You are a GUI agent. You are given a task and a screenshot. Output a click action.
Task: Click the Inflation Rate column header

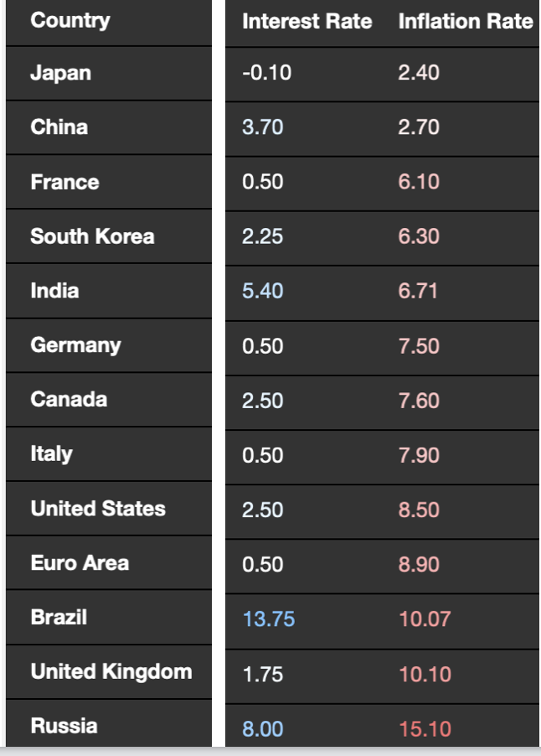click(x=465, y=22)
